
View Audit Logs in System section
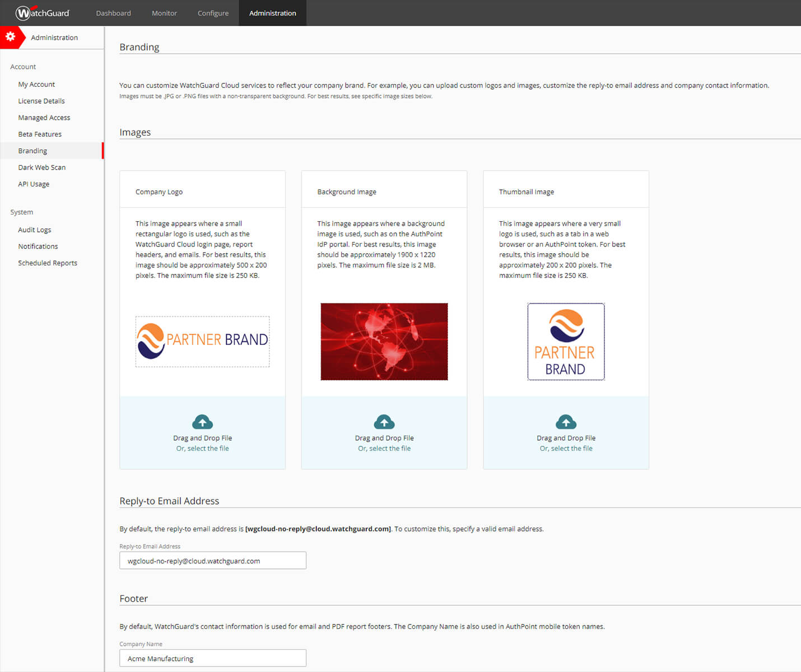coord(35,230)
